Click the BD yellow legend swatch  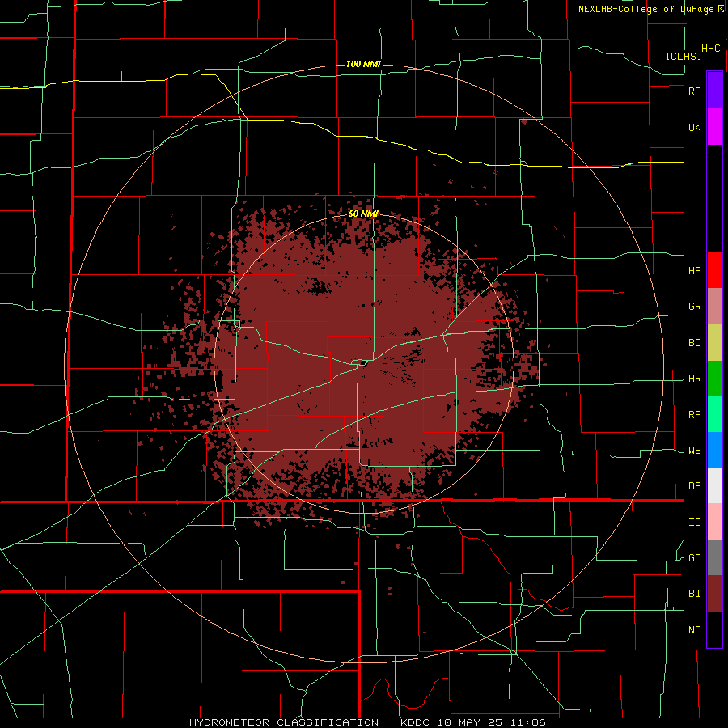coord(714,343)
